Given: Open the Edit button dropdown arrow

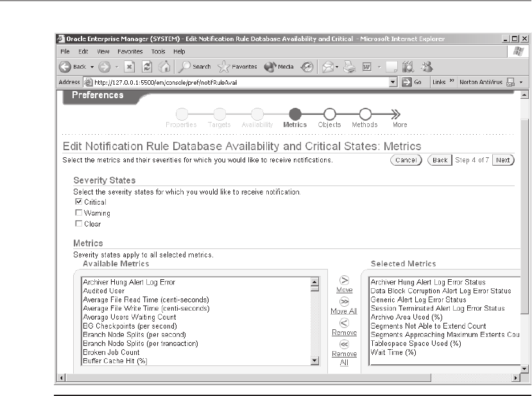Looking at the screenshot, I should [379, 67].
